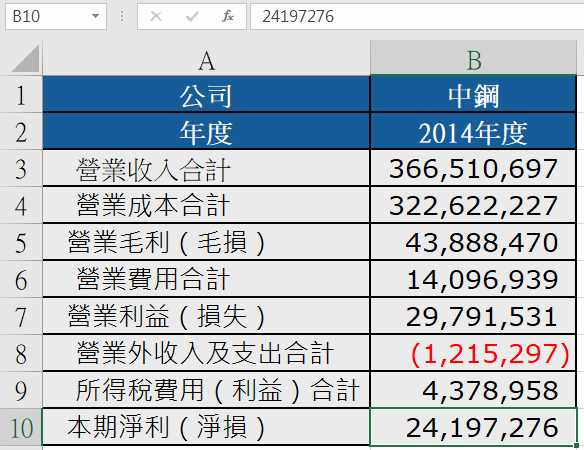Image resolution: width=584 pixels, height=450 pixels.
Task: Click the Select All corner triangle
Action: (25, 58)
